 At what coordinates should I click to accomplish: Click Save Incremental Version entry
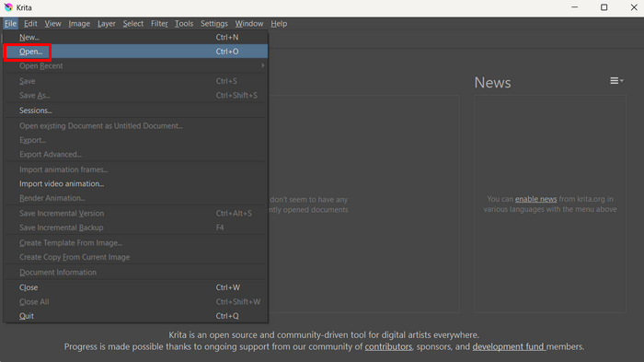tap(135, 213)
